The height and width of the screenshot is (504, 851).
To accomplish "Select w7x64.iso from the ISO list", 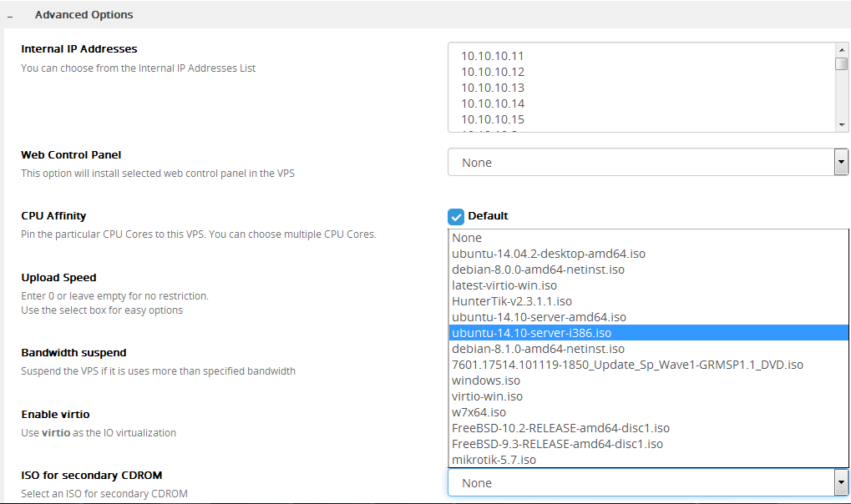I will click(479, 412).
